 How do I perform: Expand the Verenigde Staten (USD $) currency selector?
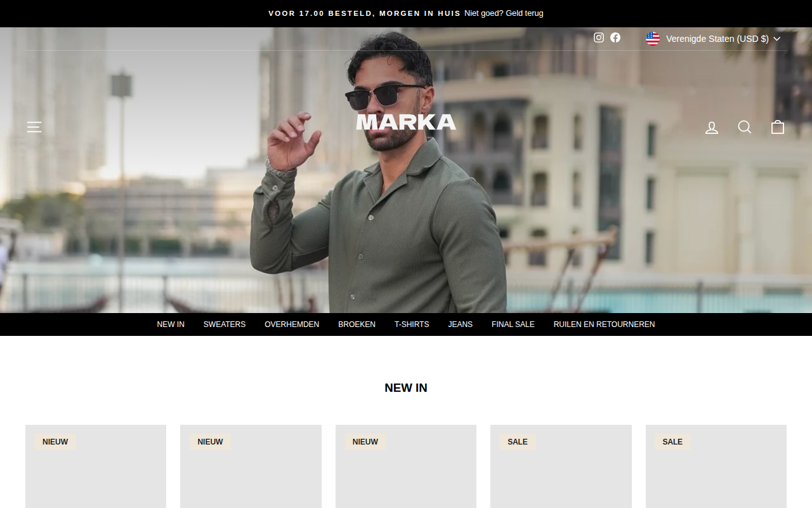point(713,39)
